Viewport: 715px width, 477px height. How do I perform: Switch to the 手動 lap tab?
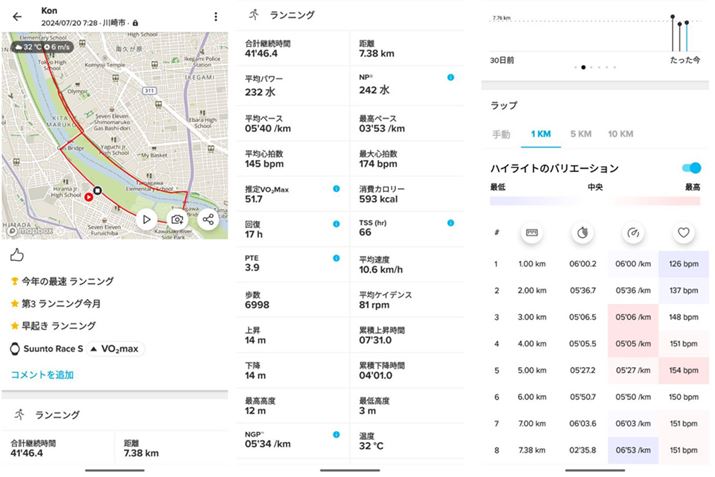501,134
